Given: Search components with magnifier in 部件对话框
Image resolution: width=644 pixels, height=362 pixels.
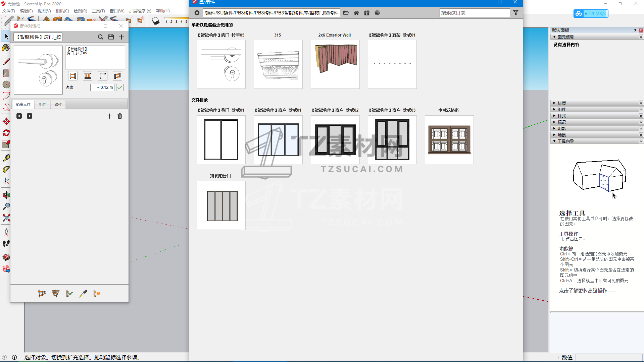Looking at the screenshot, I should (x=101, y=37).
